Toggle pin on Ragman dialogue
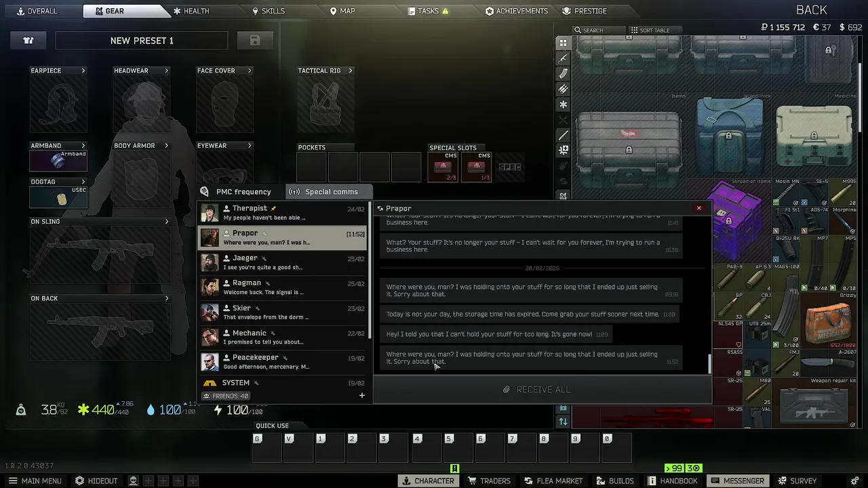868x488 pixels. point(267,283)
